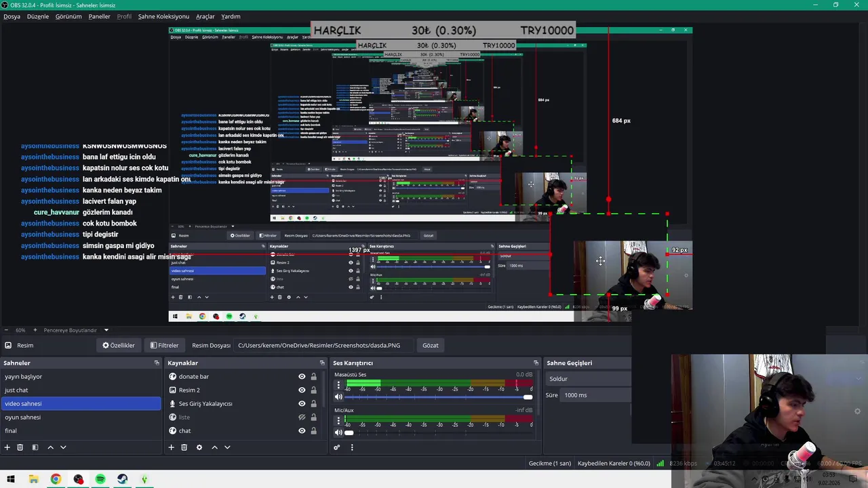Open File Explorer from the taskbar

point(33,479)
